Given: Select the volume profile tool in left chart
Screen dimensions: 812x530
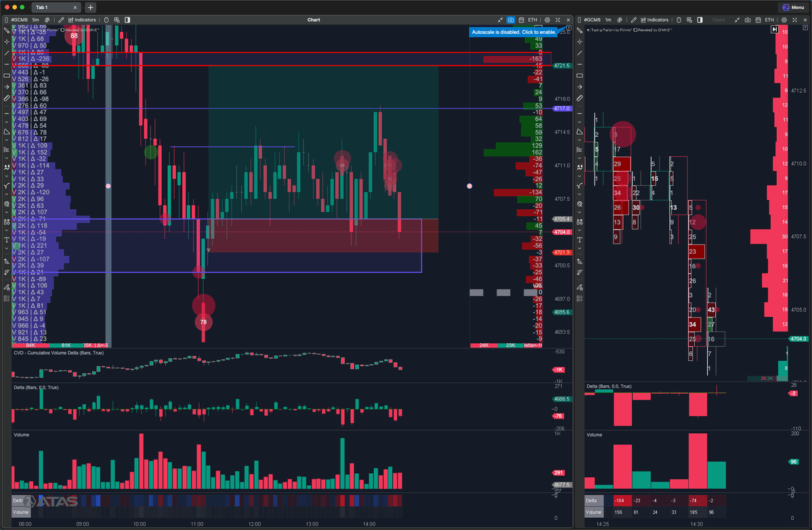Looking at the screenshot, I should 6,150.
